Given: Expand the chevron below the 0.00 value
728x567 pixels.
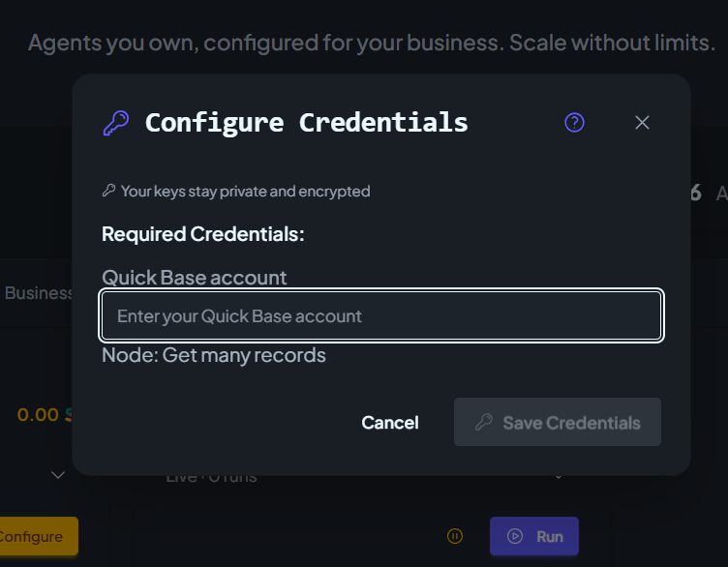Looking at the screenshot, I should click(58, 475).
